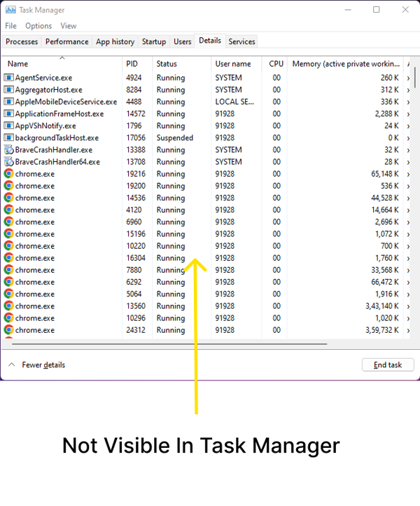Select chrome.exe icon with PID 19216
The width and height of the screenshot is (420, 506).
[9, 174]
